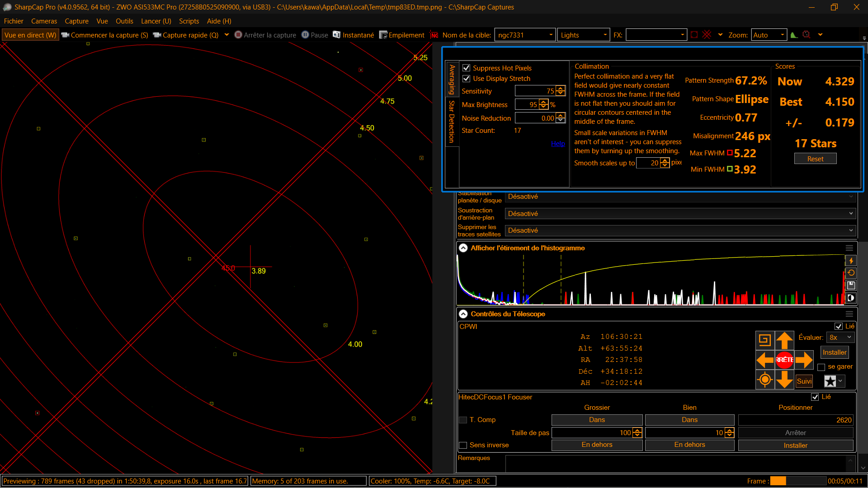The height and width of the screenshot is (488, 868).
Task: Open the Cameras menu
Action: [x=44, y=21]
